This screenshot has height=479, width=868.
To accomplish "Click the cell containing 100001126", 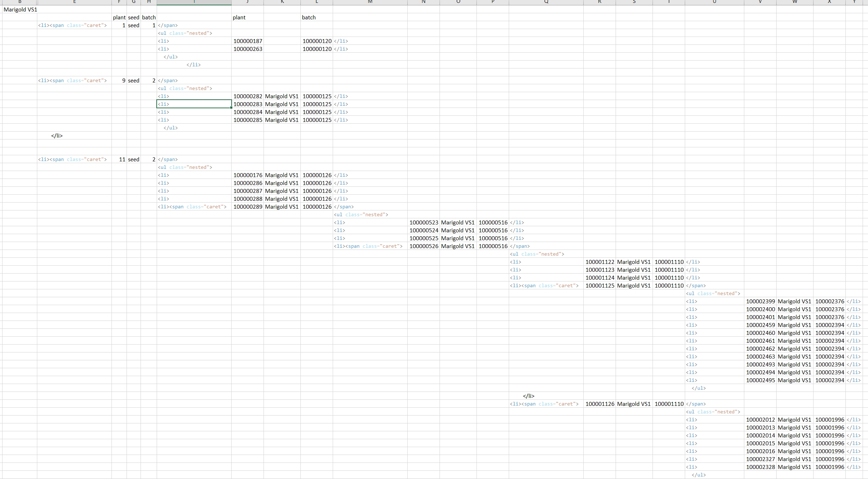I will click(x=600, y=404).
